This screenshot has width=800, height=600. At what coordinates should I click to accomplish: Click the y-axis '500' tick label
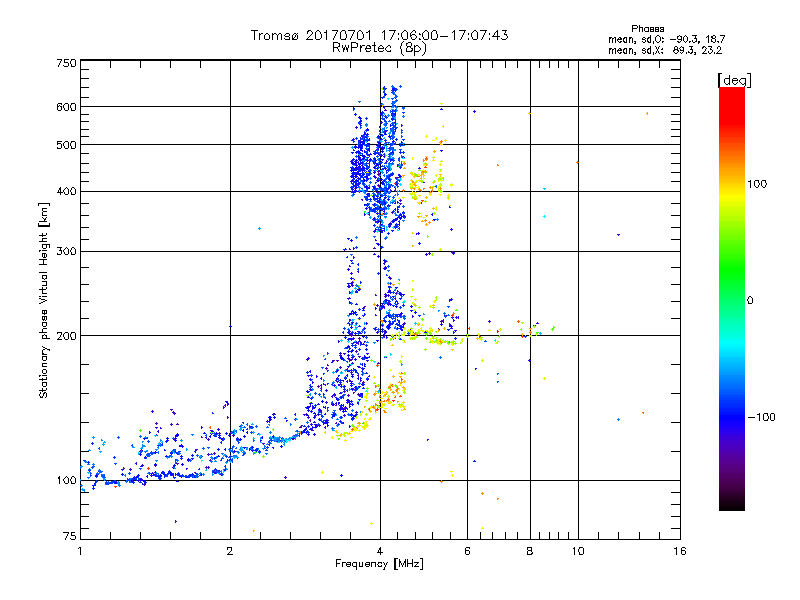[x=66, y=145]
